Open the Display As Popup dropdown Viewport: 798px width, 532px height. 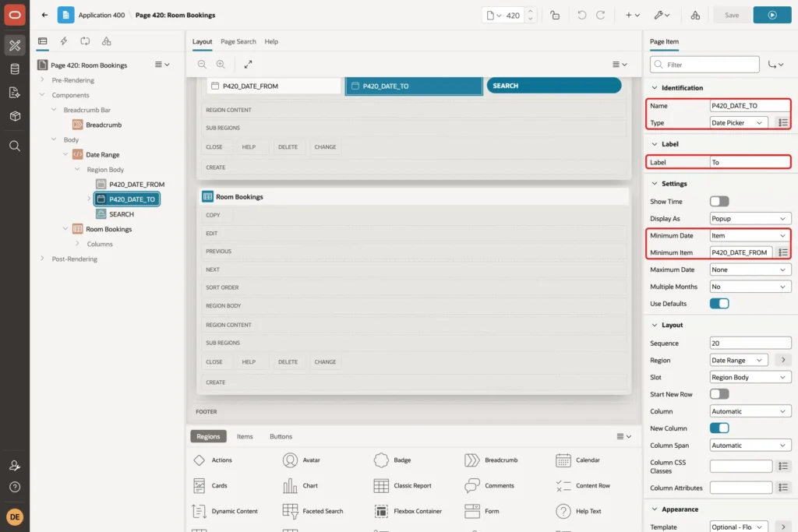pos(750,219)
